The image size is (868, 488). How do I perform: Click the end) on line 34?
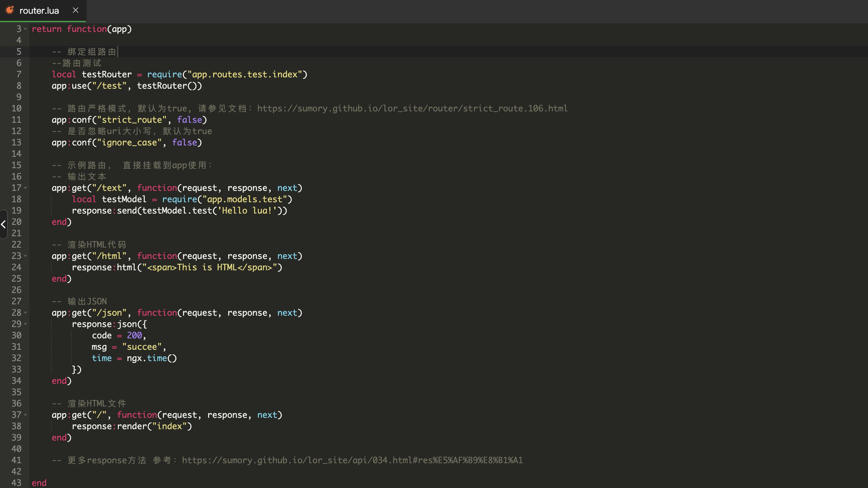click(61, 381)
